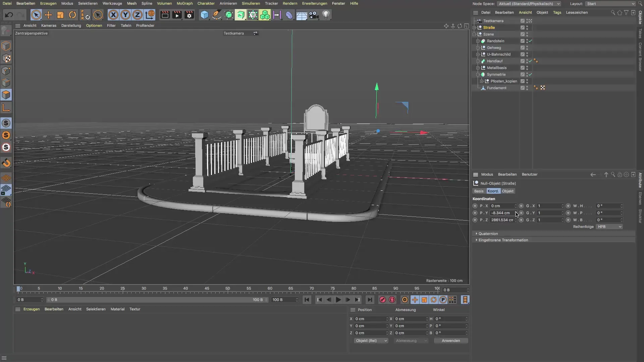Image resolution: width=644 pixels, height=362 pixels.
Task: Toggle autokeying button
Action: click(x=392, y=300)
